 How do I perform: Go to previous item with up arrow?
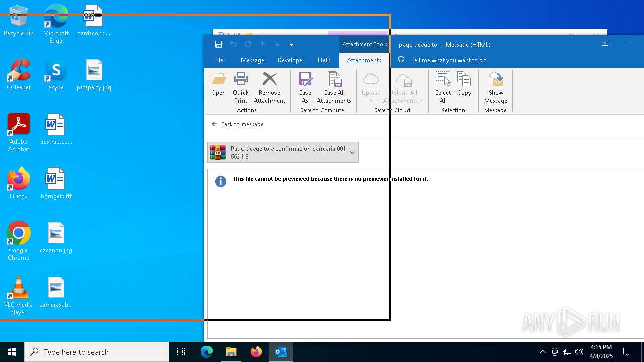pyautogui.click(x=263, y=44)
